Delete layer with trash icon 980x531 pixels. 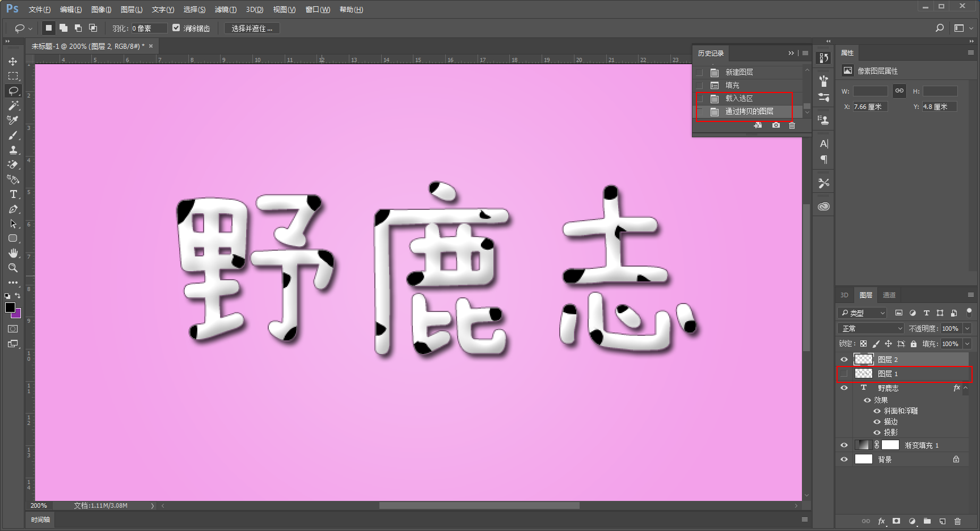(x=958, y=521)
